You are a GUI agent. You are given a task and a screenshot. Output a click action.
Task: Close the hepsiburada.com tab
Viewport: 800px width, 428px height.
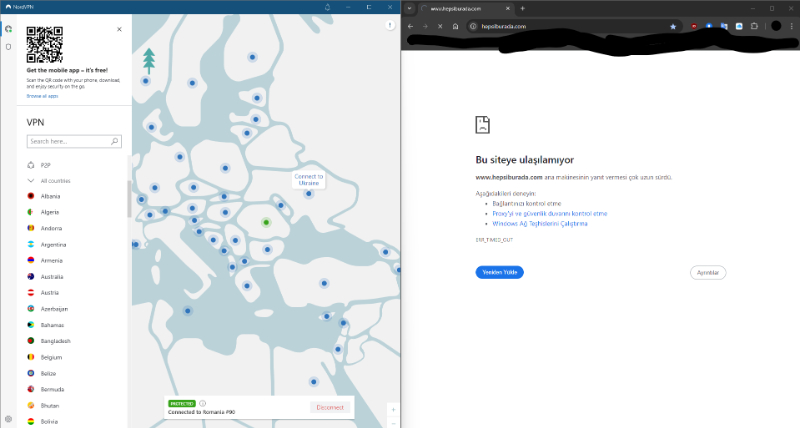[x=508, y=9]
